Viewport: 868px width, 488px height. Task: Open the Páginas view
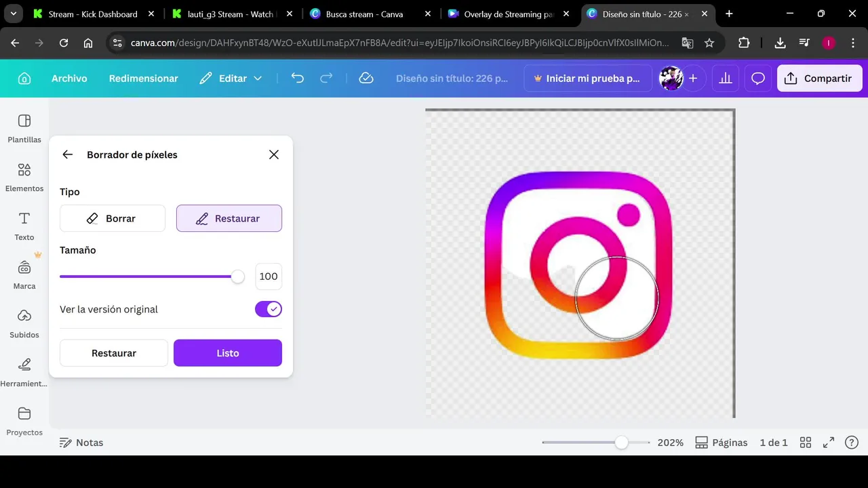(722, 443)
